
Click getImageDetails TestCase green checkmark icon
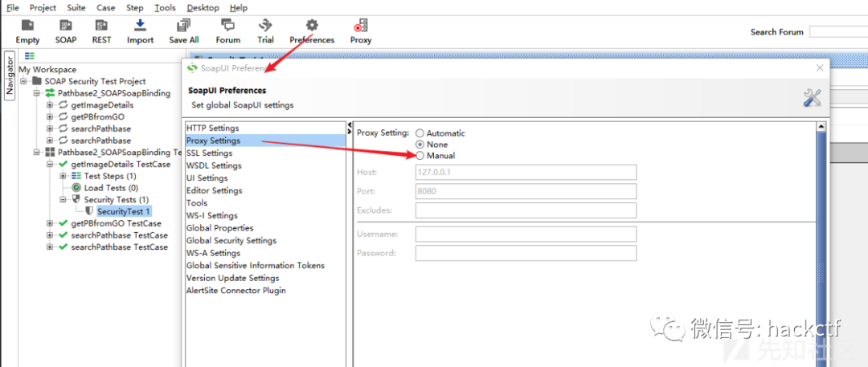pos(63,165)
